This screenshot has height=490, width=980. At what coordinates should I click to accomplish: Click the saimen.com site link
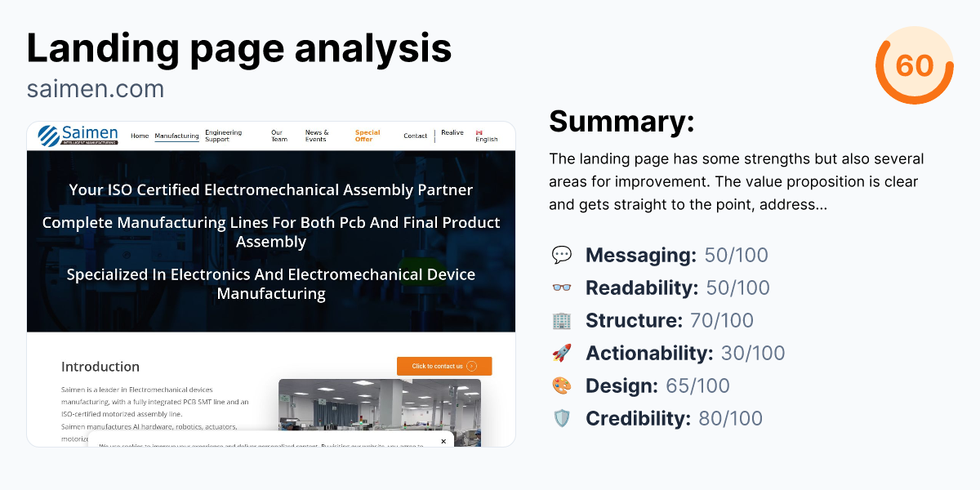(x=96, y=88)
